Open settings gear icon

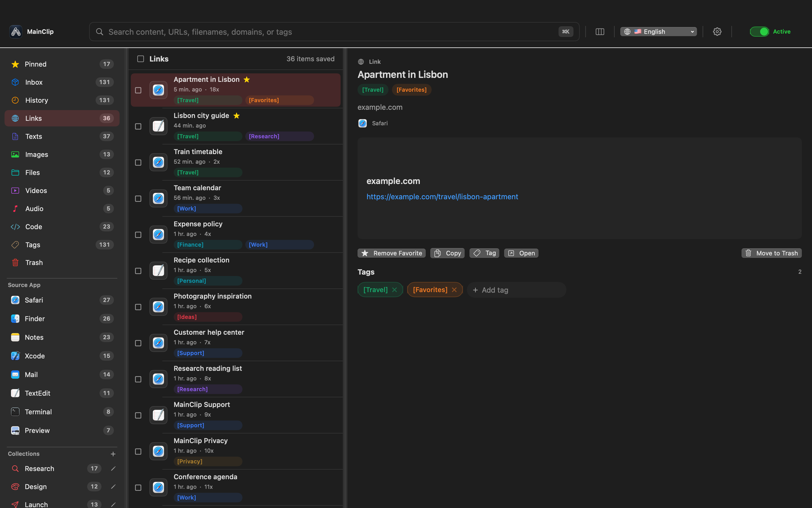[717, 32]
